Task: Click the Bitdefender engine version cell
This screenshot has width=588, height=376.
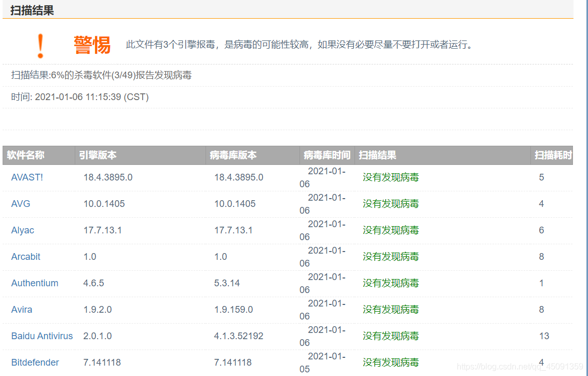Action: pyautogui.click(x=102, y=363)
